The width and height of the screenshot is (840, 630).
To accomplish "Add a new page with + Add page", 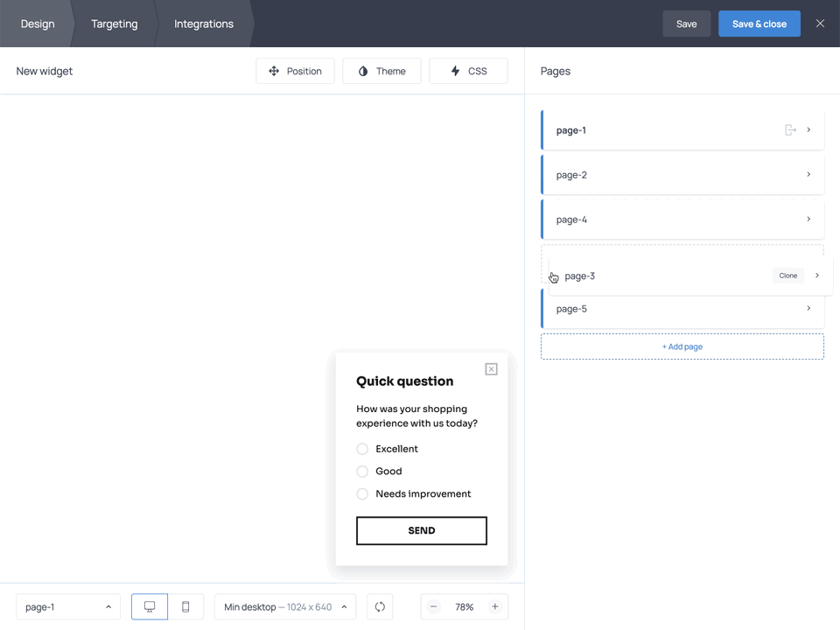I will tap(682, 346).
